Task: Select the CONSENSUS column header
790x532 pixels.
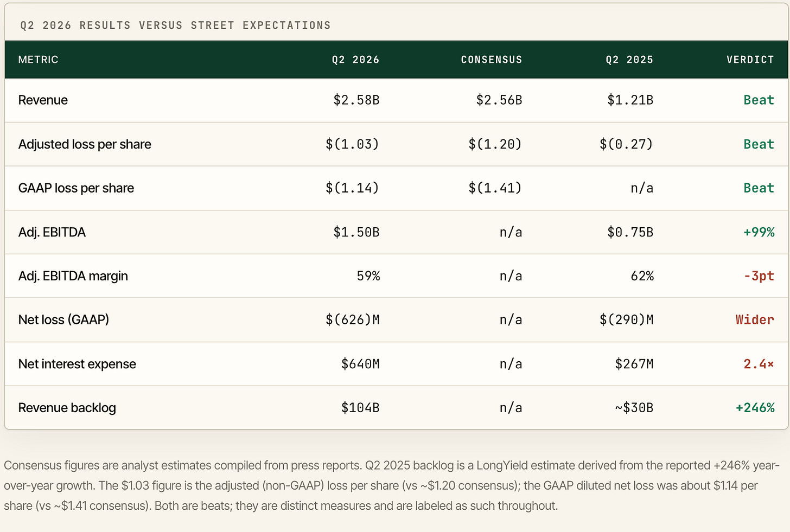Action: [492, 60]
